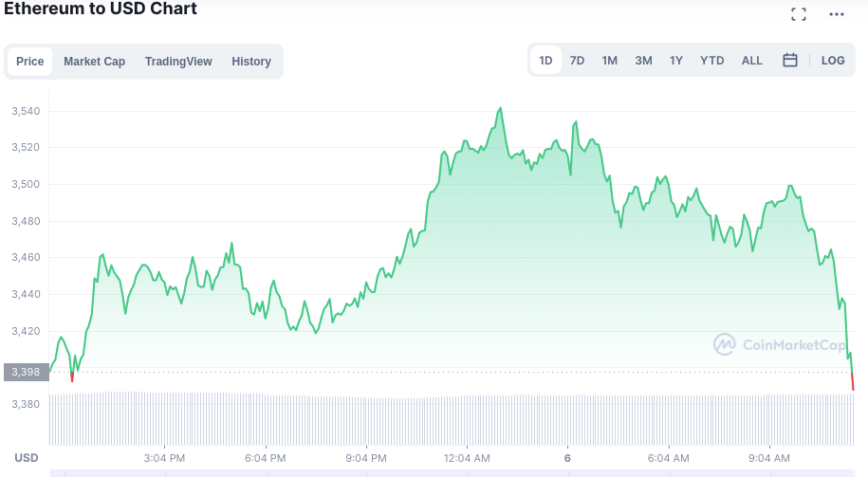This screenshot has width=868, height=477.
Task: Open the three-dots more options menu
Action: (x=836, y=14)
